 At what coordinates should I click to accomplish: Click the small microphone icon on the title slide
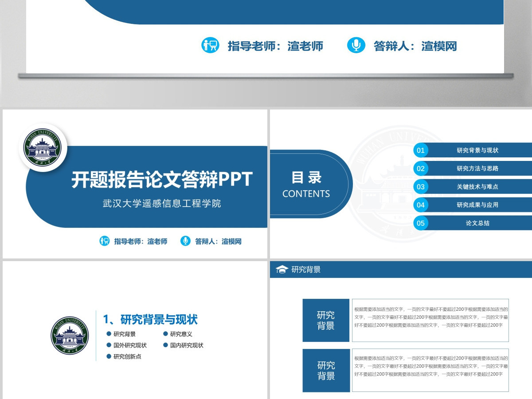(x=185, y=241)
